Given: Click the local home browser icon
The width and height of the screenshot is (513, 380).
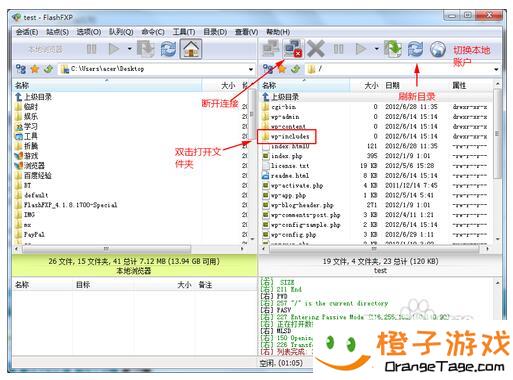Looking at the screenshot, I should pyautogui.click(x=191, y=49).
